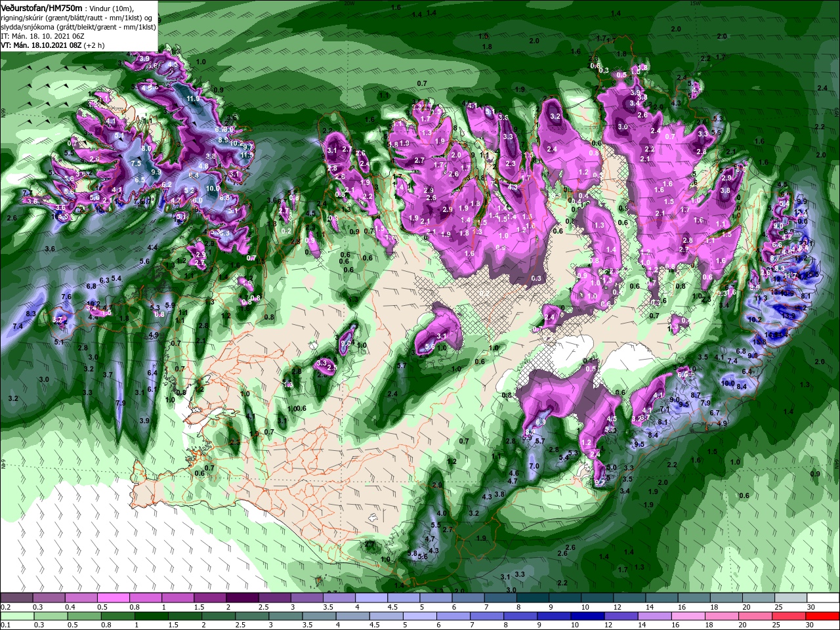
Task: Select the dark purple 2 swatch, top legend row
Action: [x=242, y=598]
